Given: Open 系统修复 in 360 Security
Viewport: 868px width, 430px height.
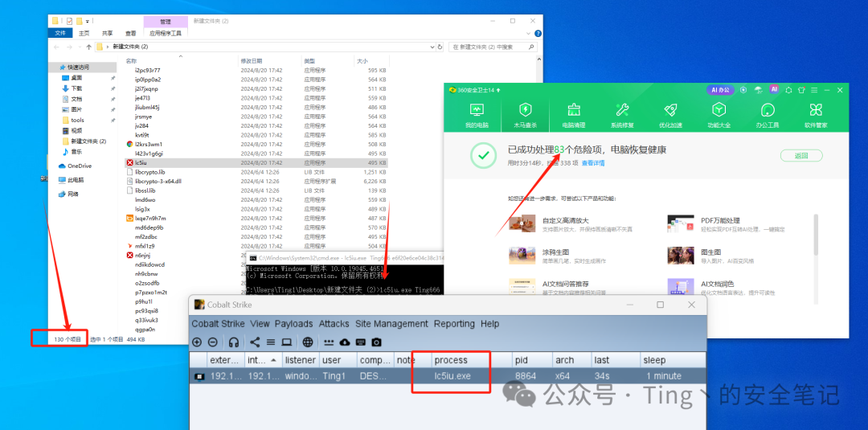Looking at the screenshot, I should (x=622, y=115).
